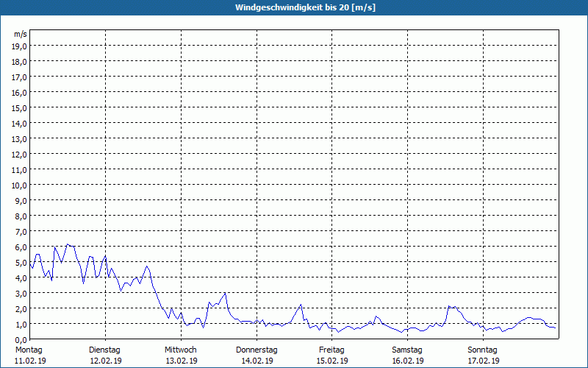Select the date label 15.02.19
The width and height of the screenshot is (588, 368).
pos(332,361)
